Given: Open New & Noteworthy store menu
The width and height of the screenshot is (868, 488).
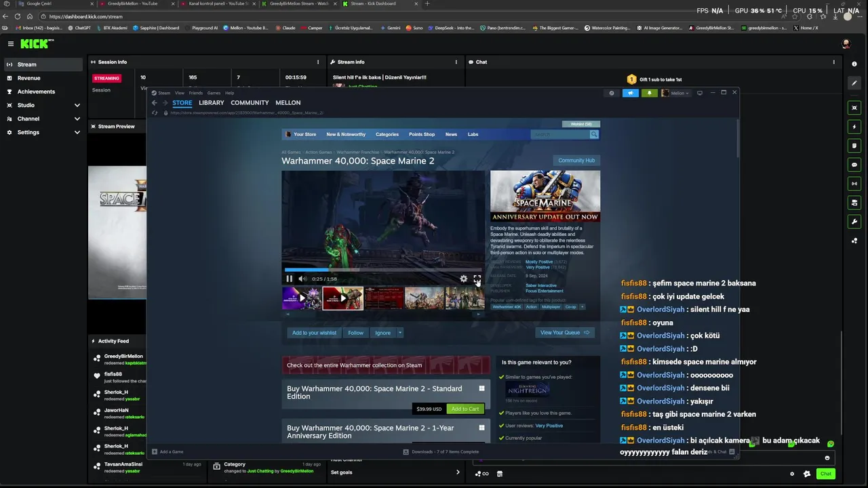Looking at the screenshot, I should tap(346, 134).
